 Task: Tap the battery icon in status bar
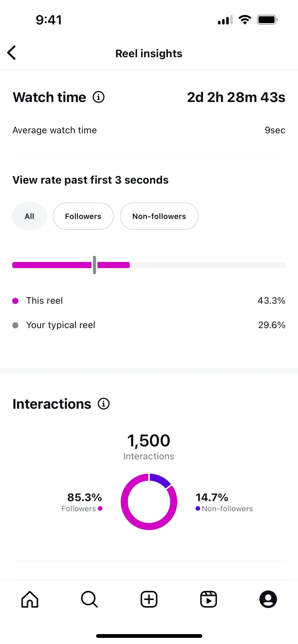tap(267, 20)
